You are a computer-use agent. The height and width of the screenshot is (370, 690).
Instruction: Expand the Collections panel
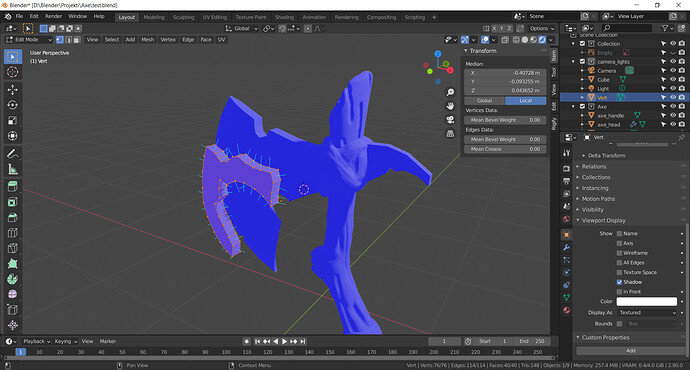tap(595, 177)
